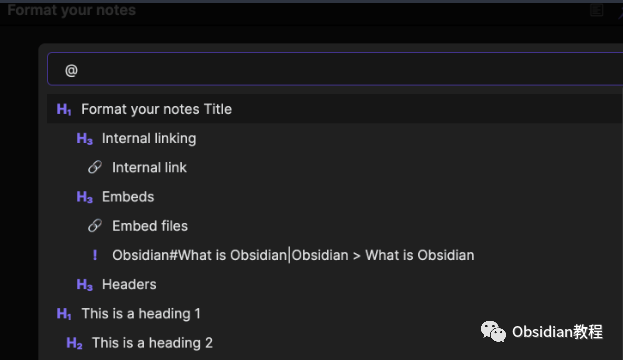Jump to the Internal linking heading
Image resolution: width=623 pixels, height=360 pixels.
(x=335, y=138)
